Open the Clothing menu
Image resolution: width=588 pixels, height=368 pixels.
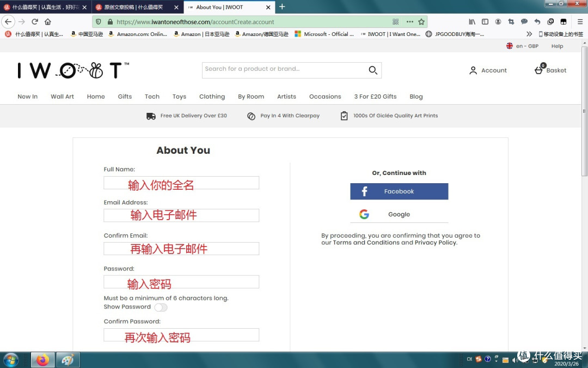pos(212,96)
